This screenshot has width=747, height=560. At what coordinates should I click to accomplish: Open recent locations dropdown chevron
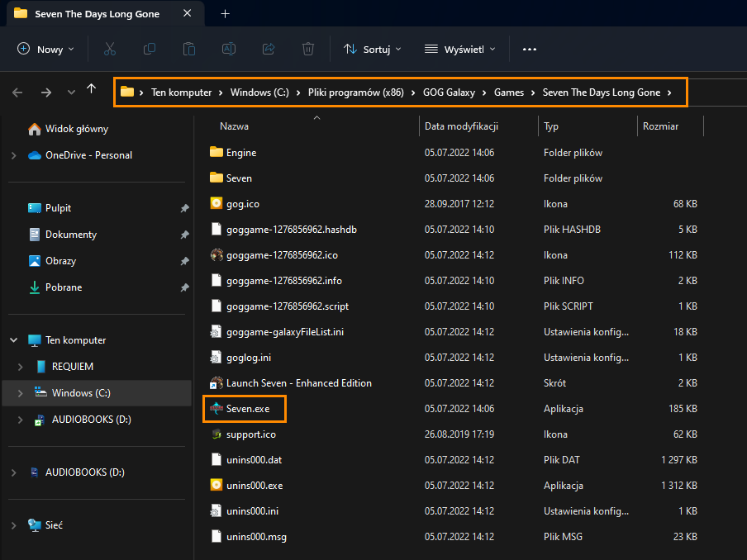tap(71, 93)
